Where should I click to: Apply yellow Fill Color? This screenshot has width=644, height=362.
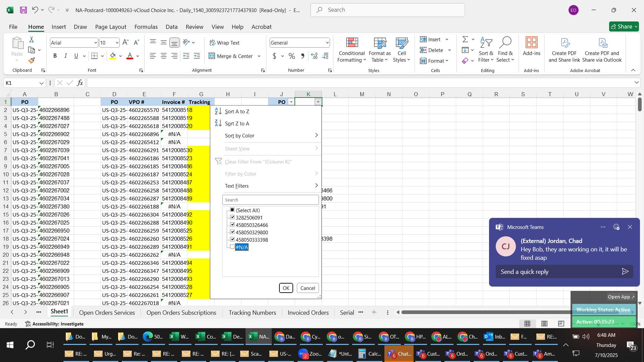click(113, 56)
